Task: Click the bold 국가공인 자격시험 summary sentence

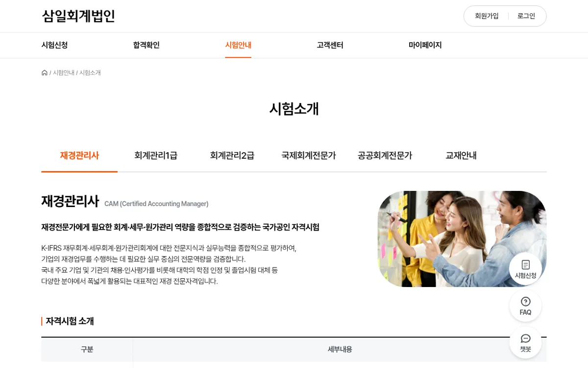Action: pyautogui.click(x=180, y=227)
